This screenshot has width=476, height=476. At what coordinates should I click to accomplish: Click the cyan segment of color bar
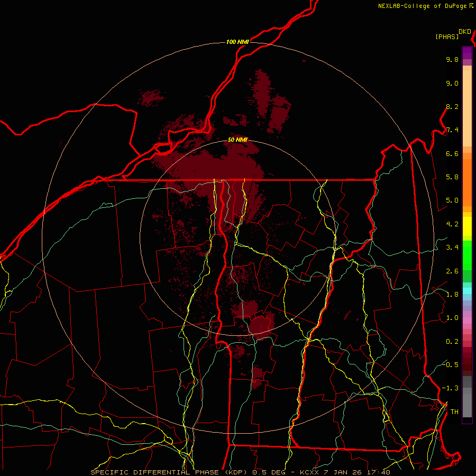click(x=467, y=290)
